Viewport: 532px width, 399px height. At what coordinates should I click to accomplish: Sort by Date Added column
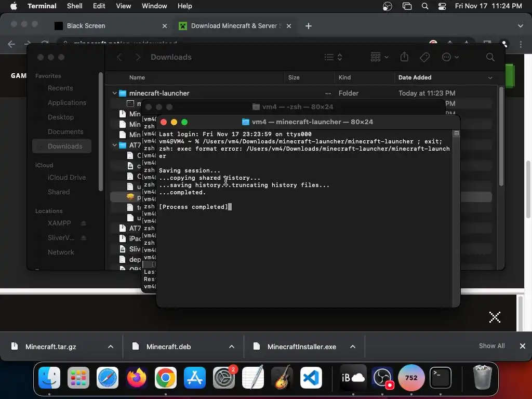445,77
